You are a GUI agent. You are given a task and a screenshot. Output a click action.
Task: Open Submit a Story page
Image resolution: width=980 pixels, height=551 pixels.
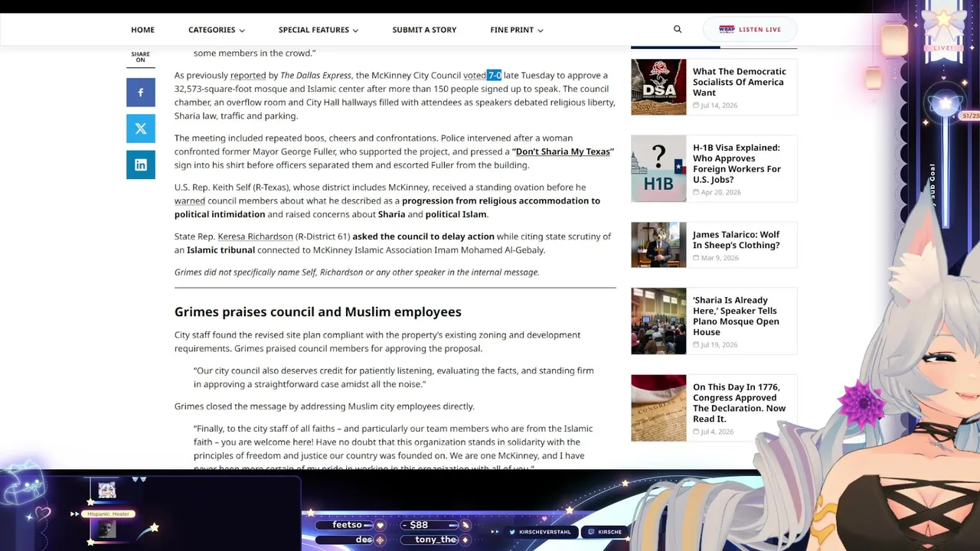pyautogui.click(x=424, y=30)
